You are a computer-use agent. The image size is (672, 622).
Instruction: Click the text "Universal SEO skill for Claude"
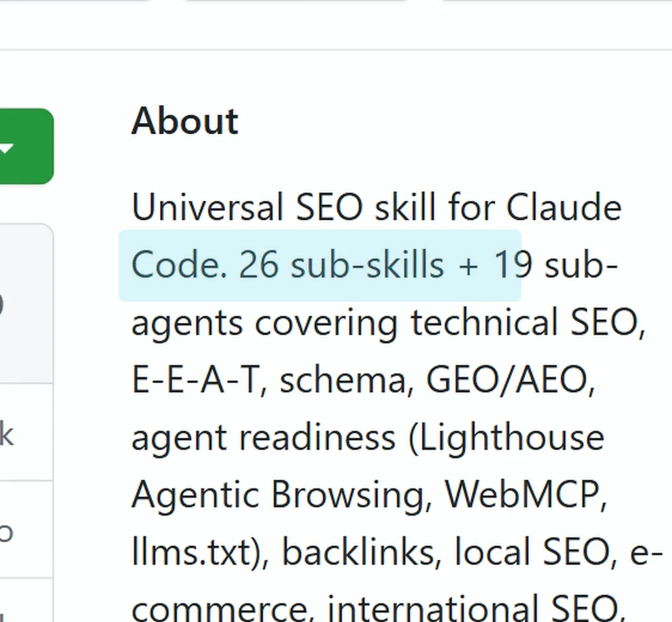pos(376,207)
